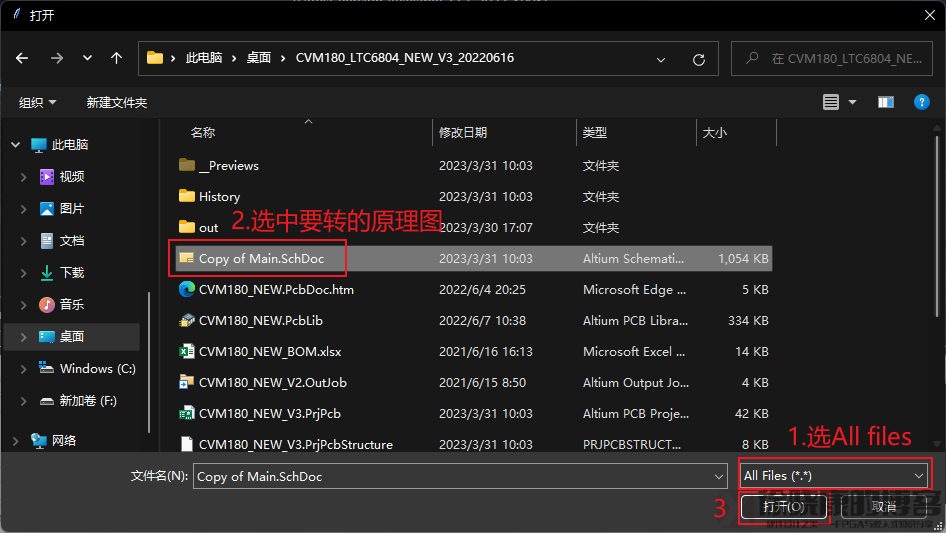Sort by the 名称 column header
This screenshot has height=533, width=946.
pos(203,132)
